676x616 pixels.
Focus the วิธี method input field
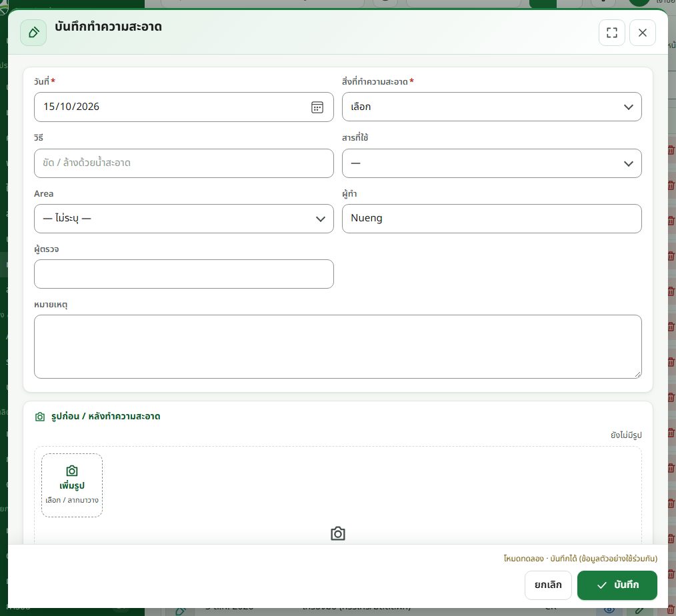pos(183,163)
